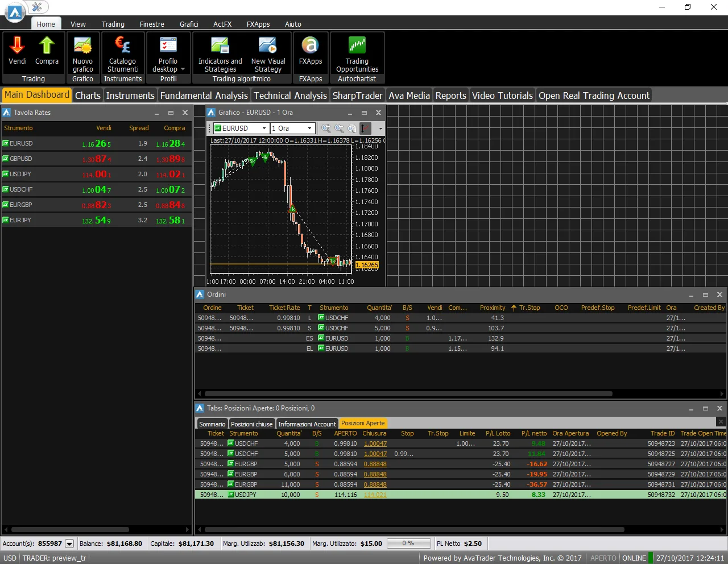Open the Account selector dropdown in status bar
The image size is (728, 564).
[69, 544]
